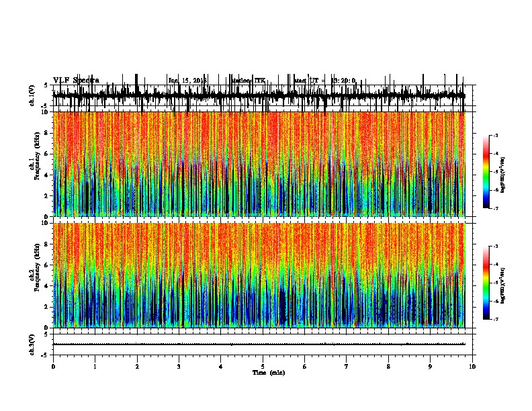Click the station ITK label
This screenshot has width=532, height=411.
coord(249,81)
